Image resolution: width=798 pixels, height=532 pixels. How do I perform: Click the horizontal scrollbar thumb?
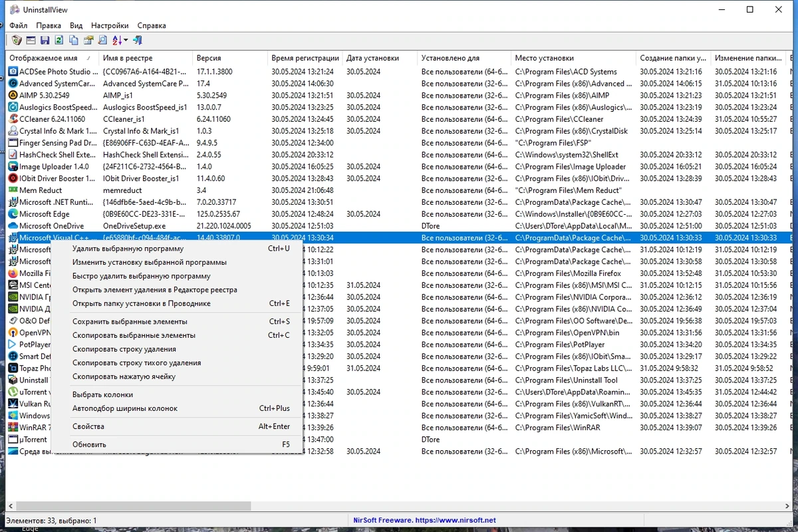(133, 506)
